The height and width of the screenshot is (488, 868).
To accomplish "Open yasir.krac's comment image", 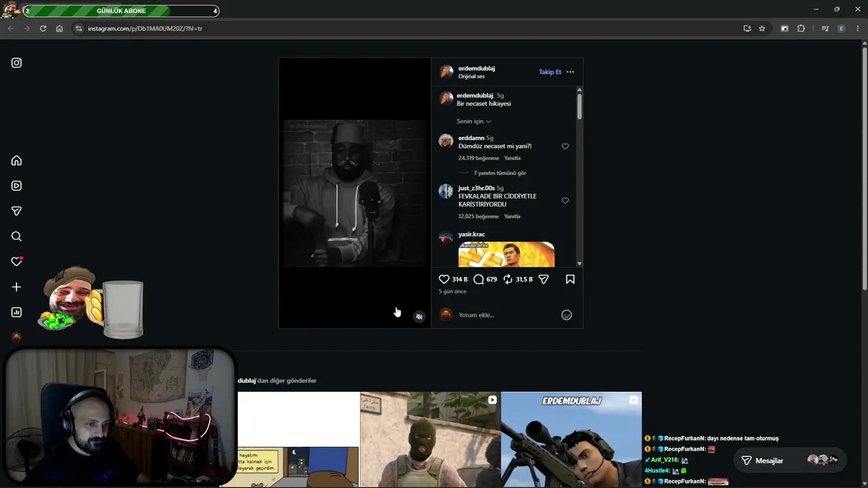I will click(x=507, y=254).
